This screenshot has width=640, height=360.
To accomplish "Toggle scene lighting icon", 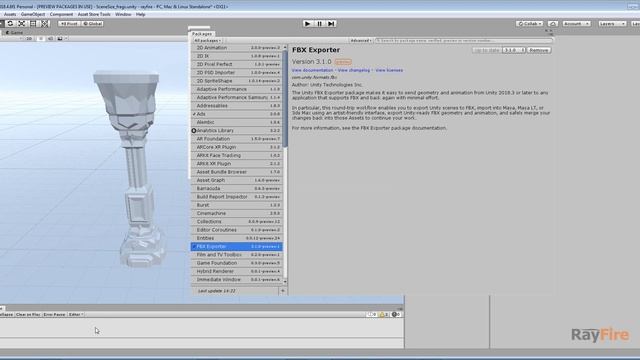I will coord(40,39).
